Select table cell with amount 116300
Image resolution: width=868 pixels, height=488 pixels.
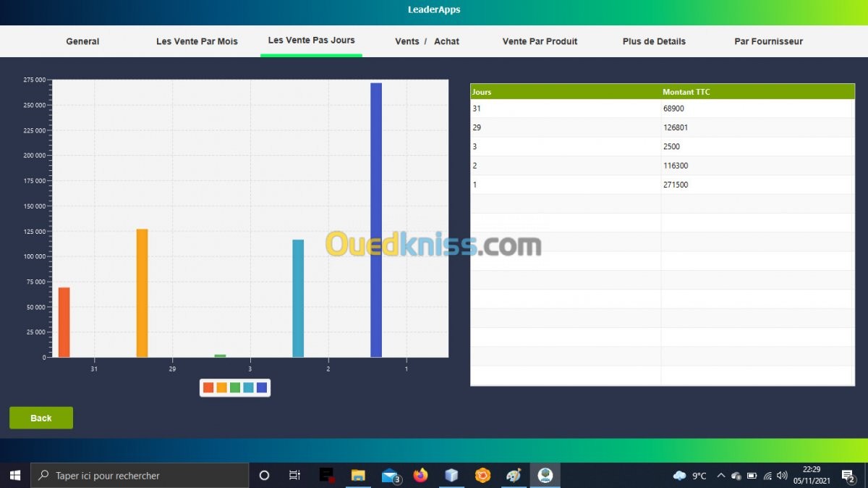(x=757, y=166)
